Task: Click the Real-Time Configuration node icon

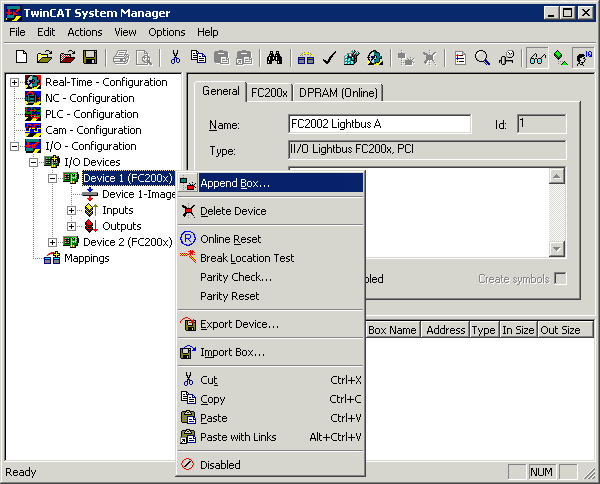Action: click(33, 82)
